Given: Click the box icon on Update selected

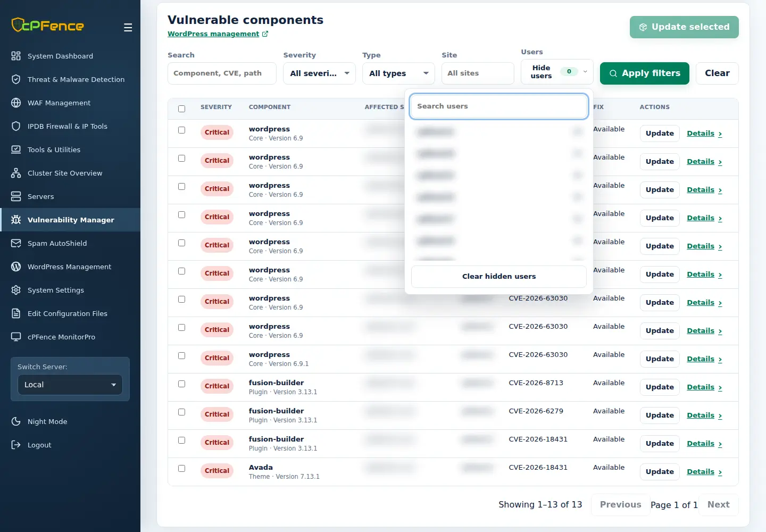Looking at the screenshot, I should pos(643,27).
